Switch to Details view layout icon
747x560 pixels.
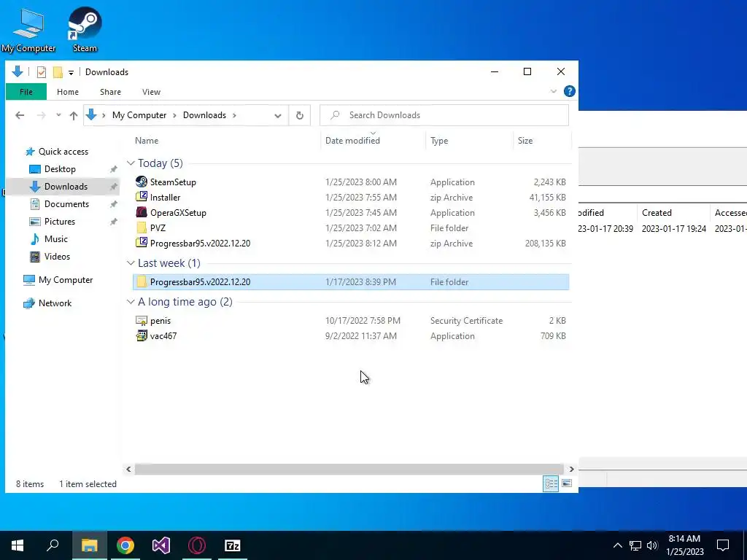(551, 484)
